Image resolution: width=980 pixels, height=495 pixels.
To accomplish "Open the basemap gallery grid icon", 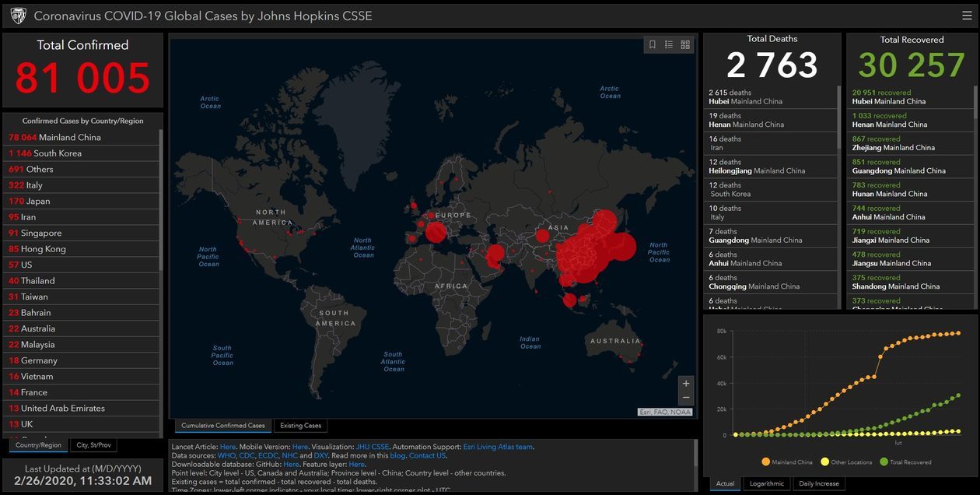I will pos(685,45).
